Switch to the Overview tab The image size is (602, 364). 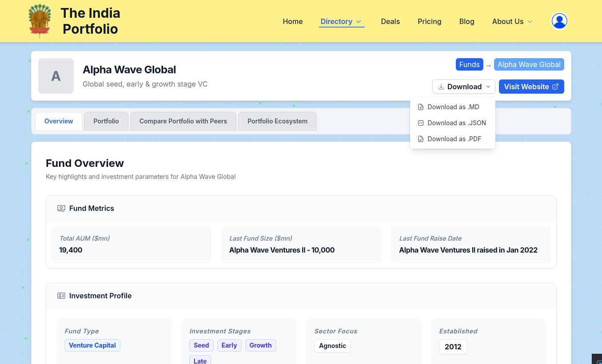pos(59,121)
